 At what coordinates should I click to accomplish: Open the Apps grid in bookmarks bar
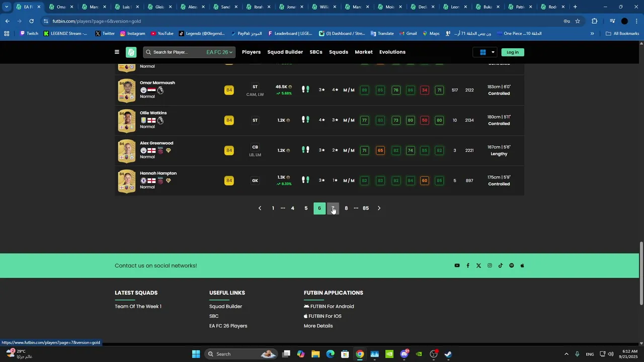tap(7, 34)
